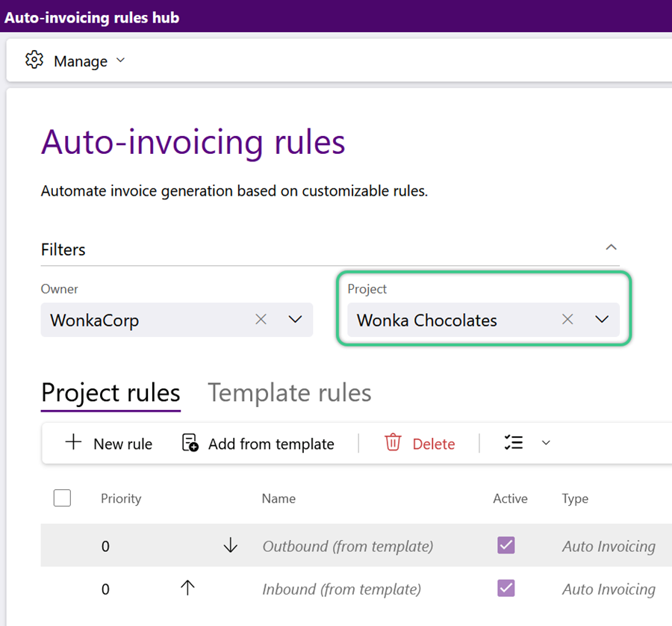Move Outbound rule down with arrow
672x626 pixels.
[x=231, y=545]
